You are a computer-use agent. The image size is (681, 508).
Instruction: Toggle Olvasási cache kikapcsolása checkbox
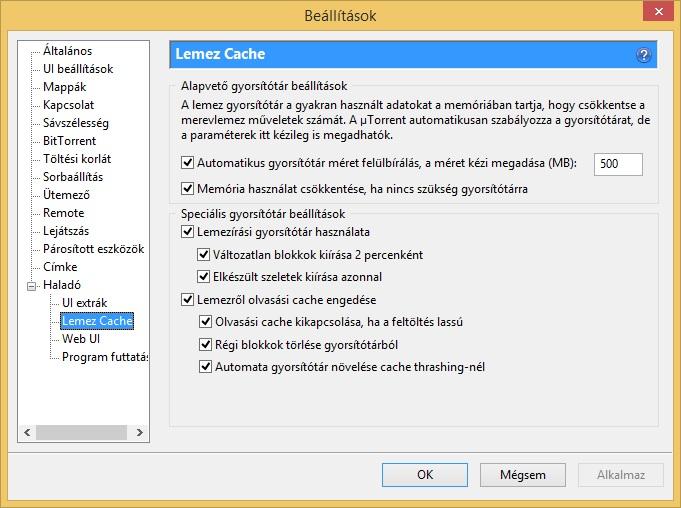pos(205,322)
